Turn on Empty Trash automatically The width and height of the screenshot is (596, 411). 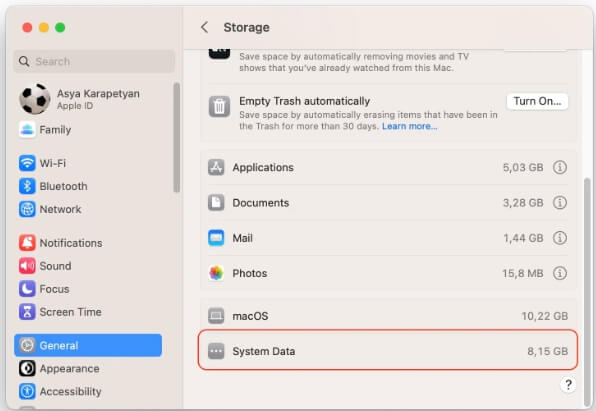click(x=537, y=101)
